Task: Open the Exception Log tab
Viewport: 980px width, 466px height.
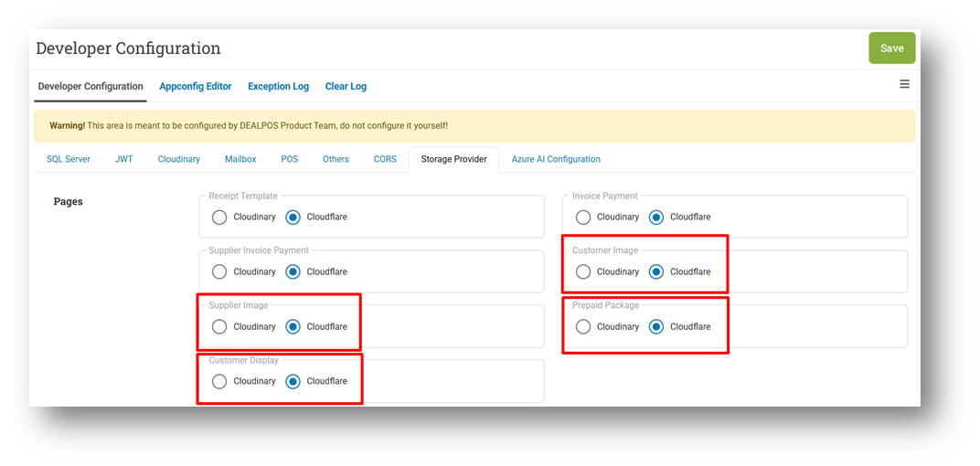Action: point(278,87)
